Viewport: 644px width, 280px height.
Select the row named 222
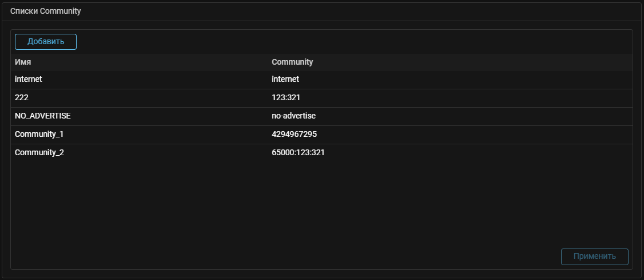coord(22,98)
